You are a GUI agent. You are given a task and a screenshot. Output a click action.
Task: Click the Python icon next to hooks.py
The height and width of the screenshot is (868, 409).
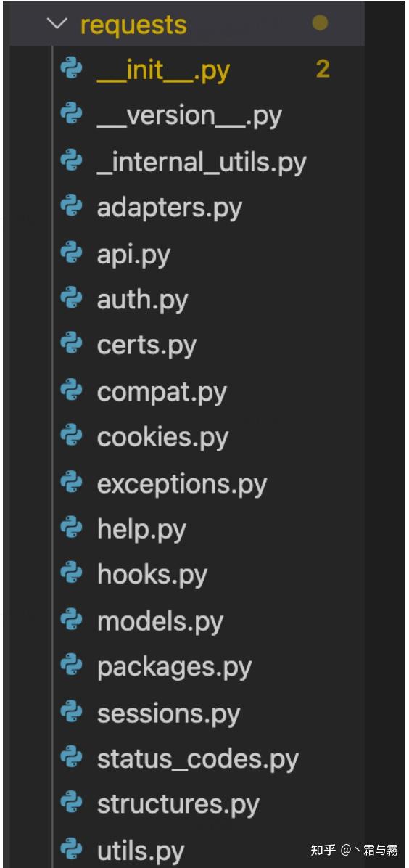click(71, 575)
